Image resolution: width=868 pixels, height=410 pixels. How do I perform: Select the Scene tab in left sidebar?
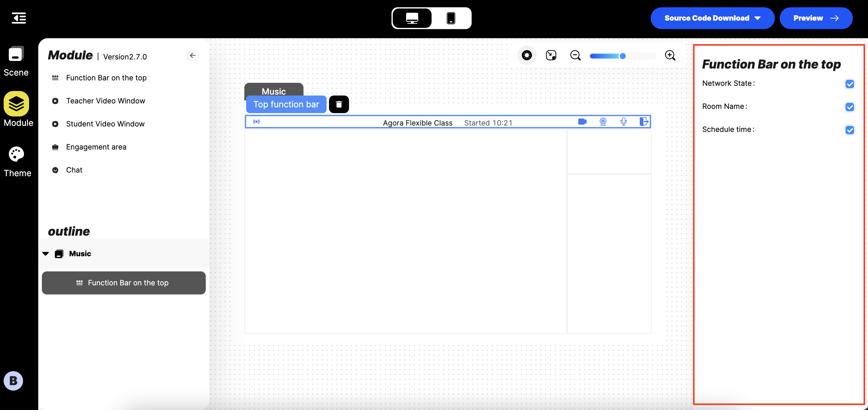[x=15, y=62]
